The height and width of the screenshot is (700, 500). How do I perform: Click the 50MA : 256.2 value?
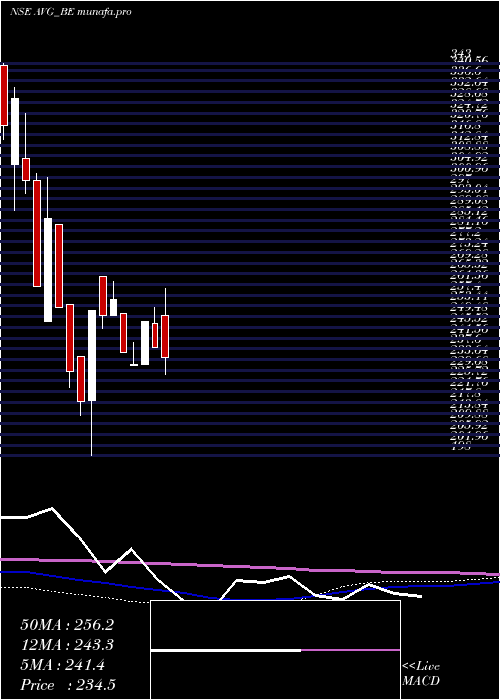coord(67,625)
